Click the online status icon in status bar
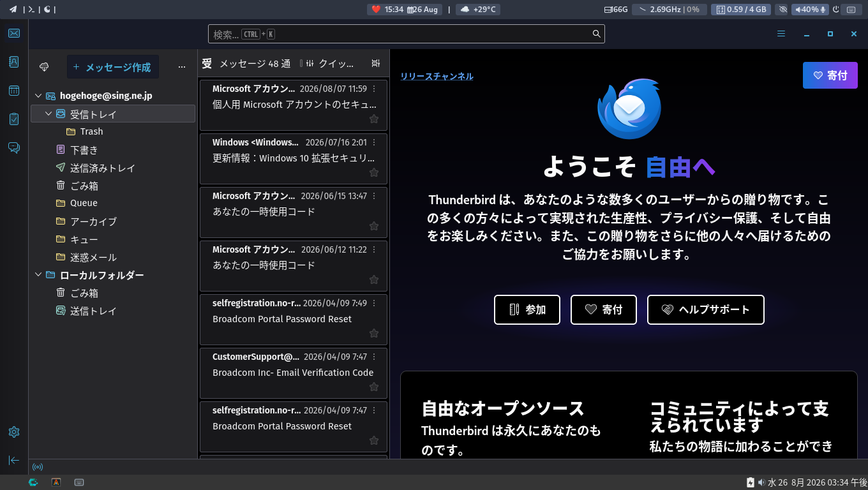Screen dimensions: 868x490 point(38,467)
